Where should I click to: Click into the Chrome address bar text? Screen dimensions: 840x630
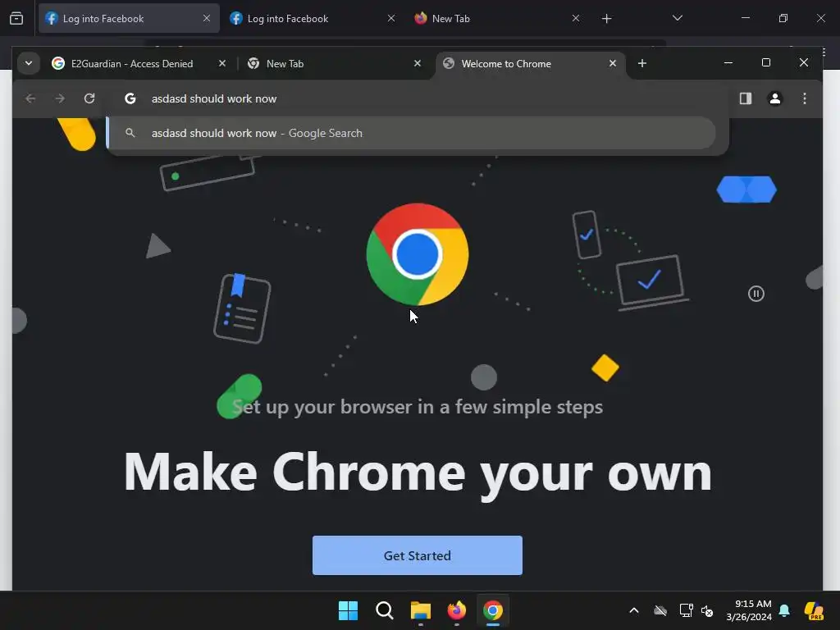(x=214, y=98)
